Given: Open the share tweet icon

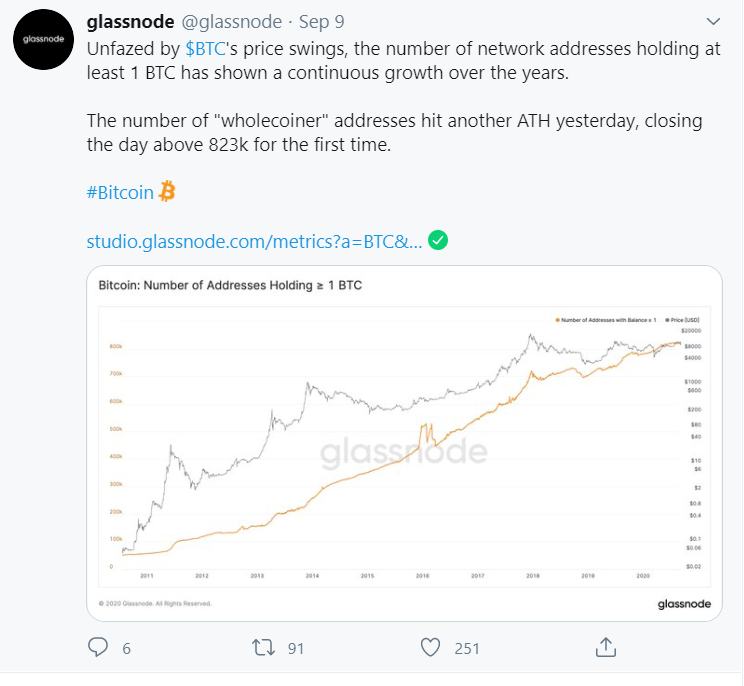Looking at the screenshot, I should 605,646.
